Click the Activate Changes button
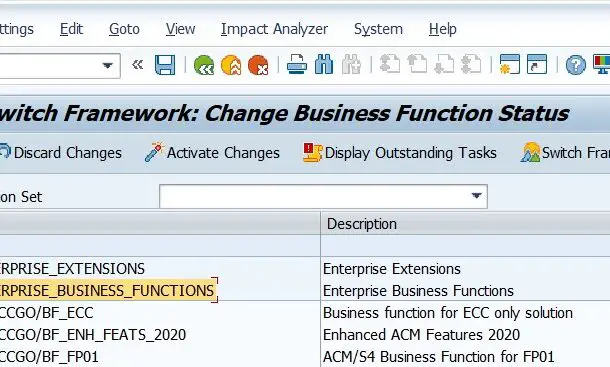 point(212,153)
